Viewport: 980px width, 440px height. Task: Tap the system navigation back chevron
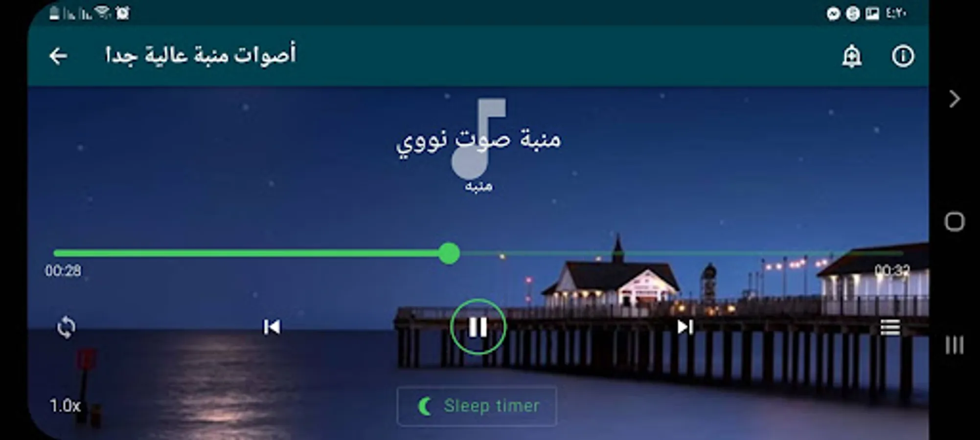coord(955,99)
